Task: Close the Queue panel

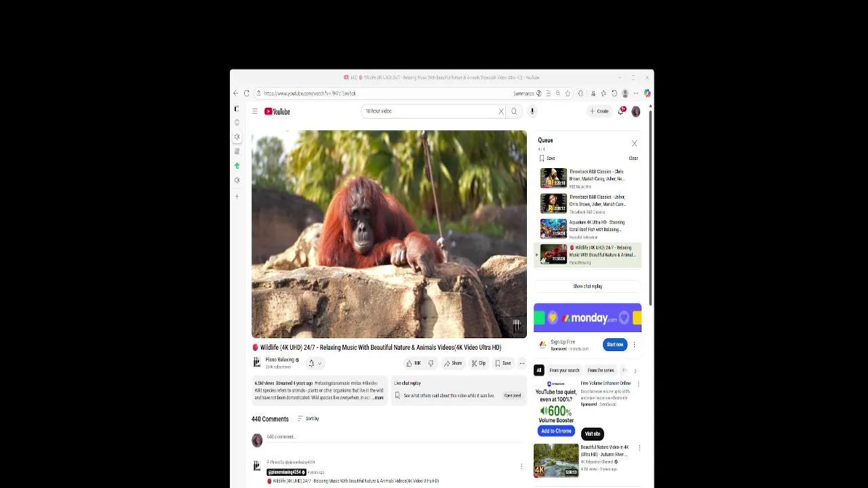Action: (634, 144)
